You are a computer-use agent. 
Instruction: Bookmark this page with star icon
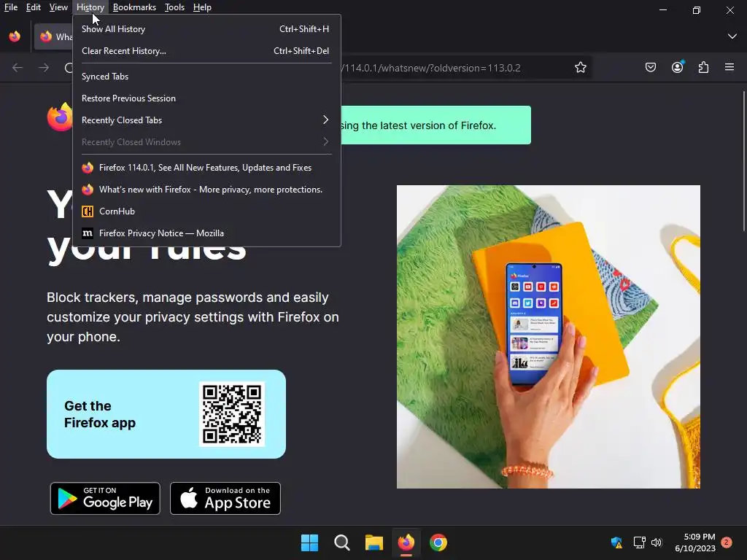[580, 68]
